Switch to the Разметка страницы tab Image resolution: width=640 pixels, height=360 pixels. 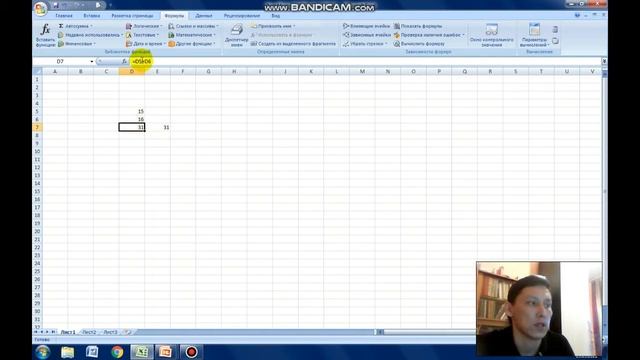coord(132,16)
